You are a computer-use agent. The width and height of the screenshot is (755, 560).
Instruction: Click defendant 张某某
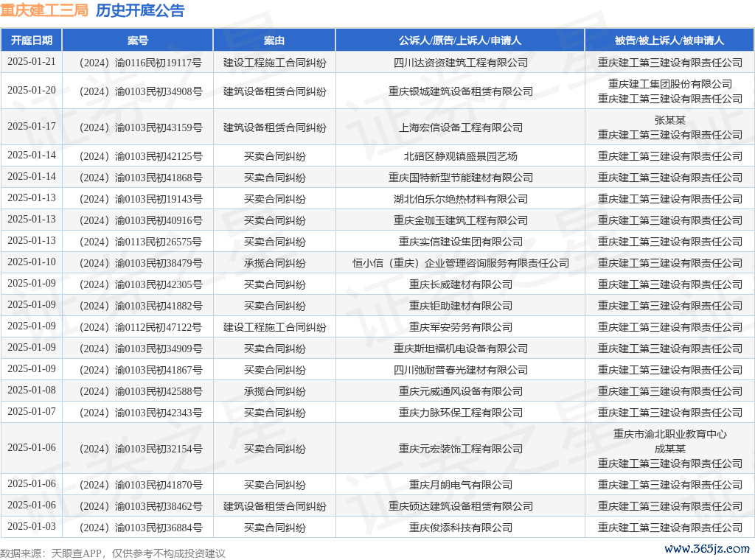669,120
